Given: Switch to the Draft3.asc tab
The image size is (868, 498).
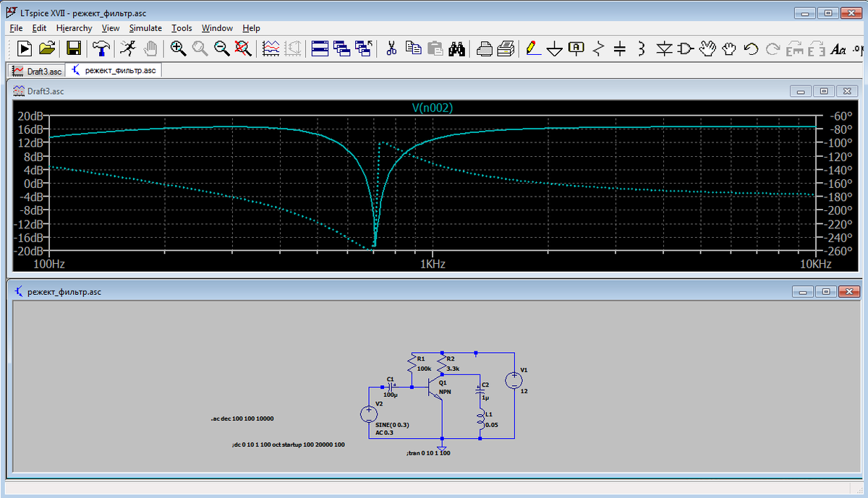Looking at the screenshot, I should click(36, 71).
